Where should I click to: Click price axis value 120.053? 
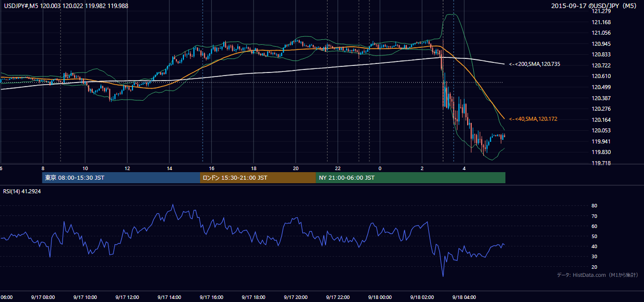click(601, 130)
